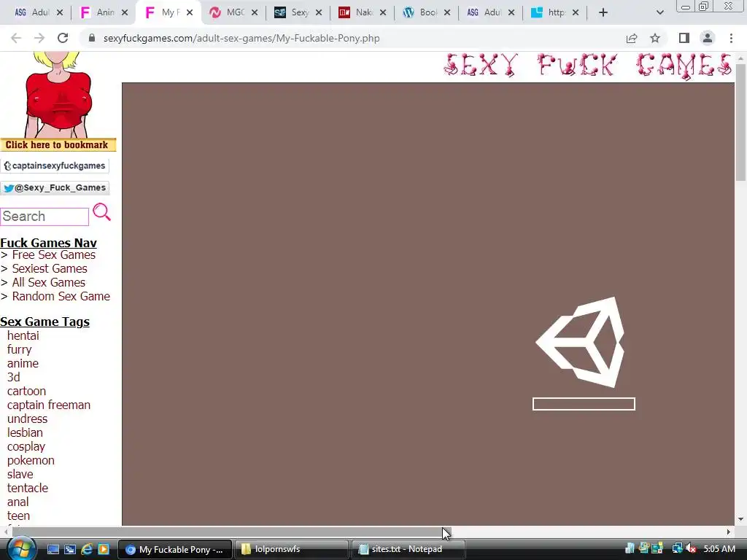747x560 pixels.
Task: Click the browser forward arrow
Action: tap(39, 38)
